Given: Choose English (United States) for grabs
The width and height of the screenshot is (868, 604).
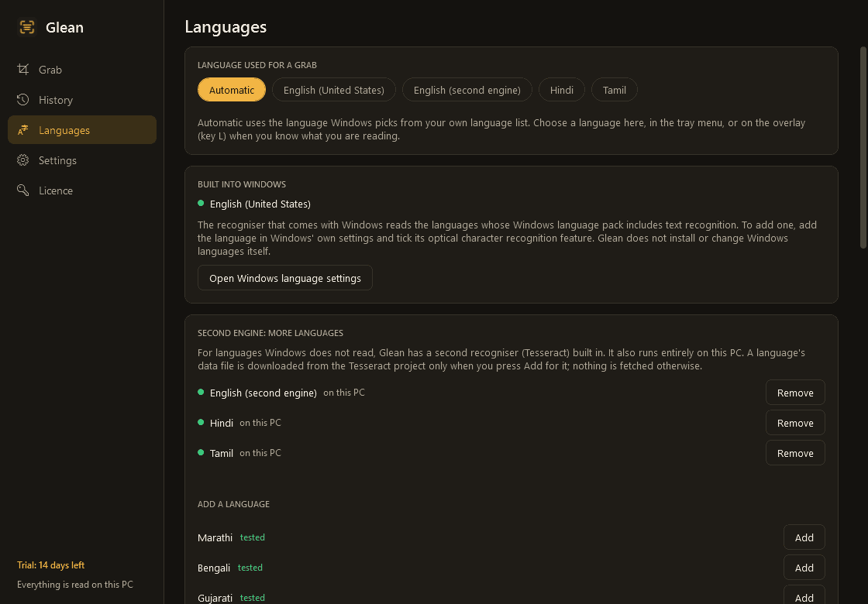Looking at the screenshot, I should click(334, 90).
